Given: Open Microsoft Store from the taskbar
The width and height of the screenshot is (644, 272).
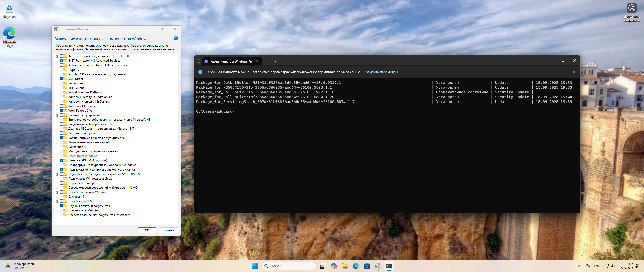Looking at the screenshot, I should coord(367,266).
